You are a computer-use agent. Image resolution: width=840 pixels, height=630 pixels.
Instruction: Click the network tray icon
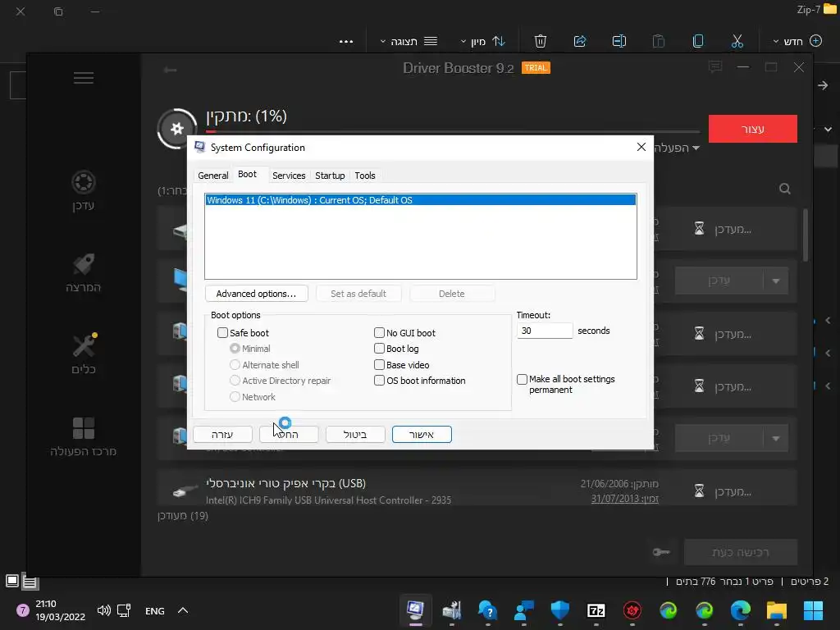coord(124,610)
